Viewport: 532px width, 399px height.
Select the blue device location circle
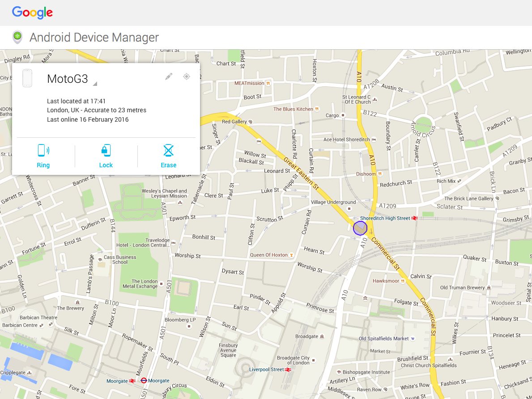tap(360, 228)
